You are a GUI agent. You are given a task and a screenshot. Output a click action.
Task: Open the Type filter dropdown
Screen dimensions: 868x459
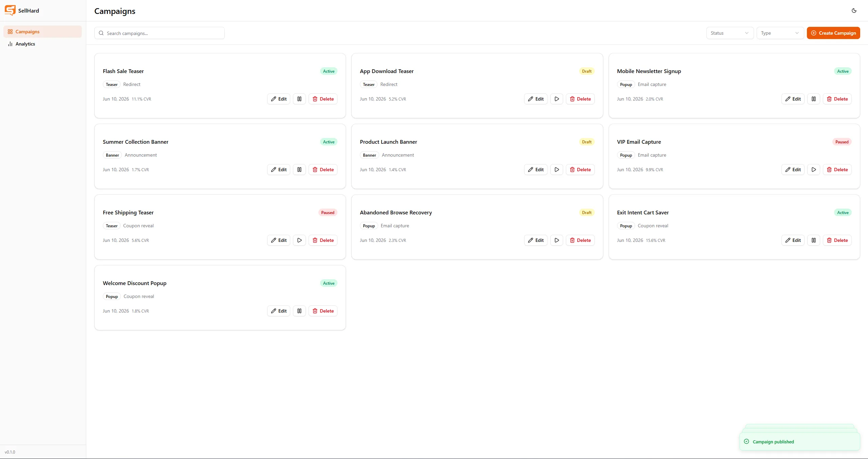[780, 33]
